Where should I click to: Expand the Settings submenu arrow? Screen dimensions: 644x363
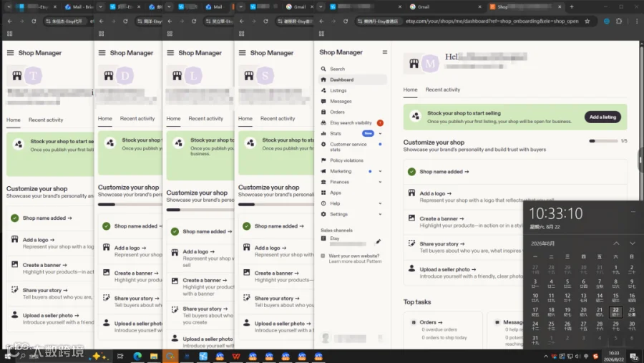(381, 214)
